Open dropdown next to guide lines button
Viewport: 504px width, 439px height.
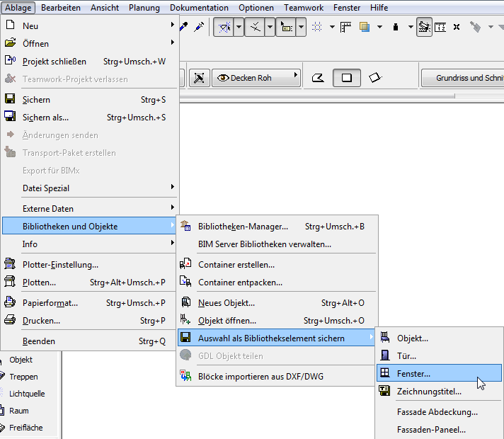click(239, 27)
